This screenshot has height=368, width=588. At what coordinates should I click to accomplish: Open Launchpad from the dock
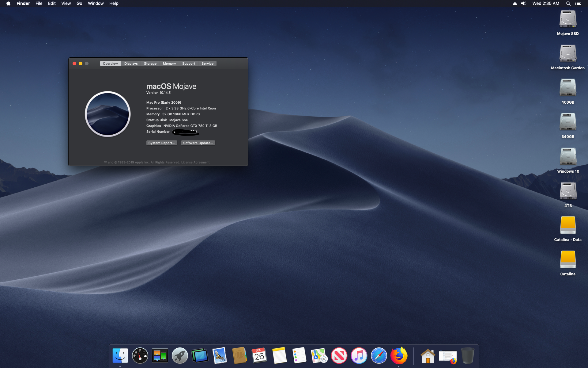pos(180,356)
